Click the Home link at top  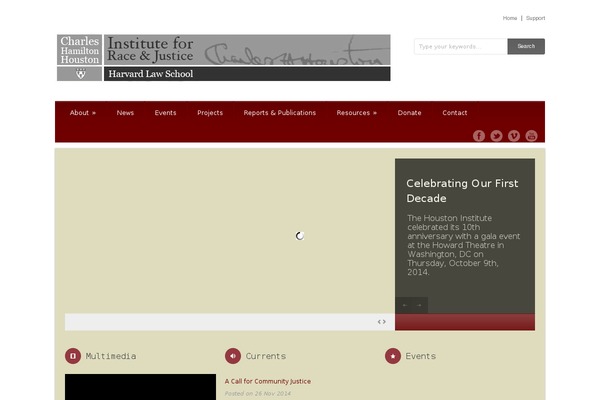[510, 18]
